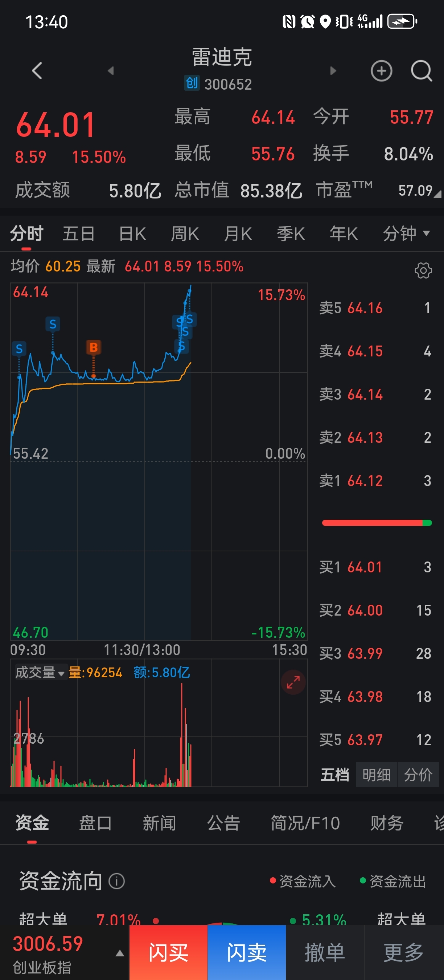Open the 成交量 indicator dropdown
This screenshot has width=444, height=980.
point(40,673)
